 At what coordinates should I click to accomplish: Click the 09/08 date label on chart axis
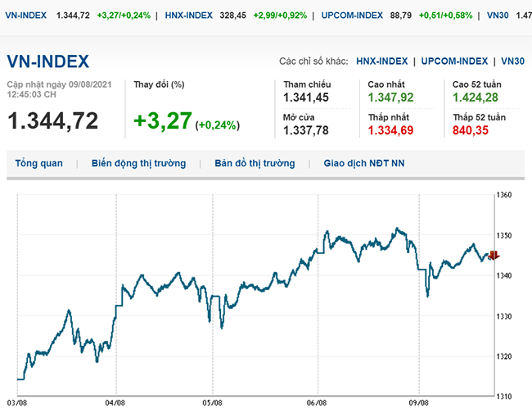click(x=419, y=402)
